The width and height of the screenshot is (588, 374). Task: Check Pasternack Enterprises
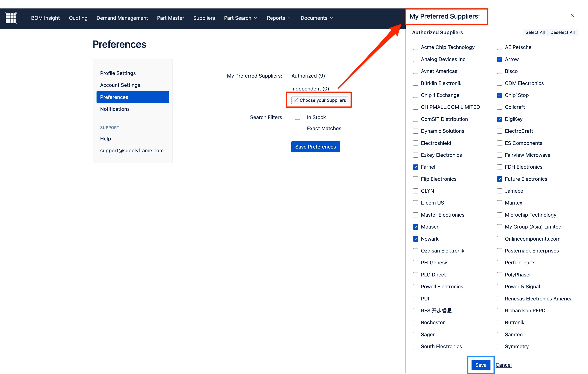pos(499,250)
